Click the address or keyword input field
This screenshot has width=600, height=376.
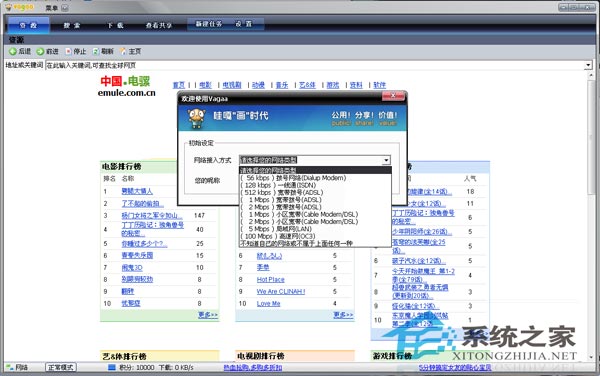pos(315,65)
